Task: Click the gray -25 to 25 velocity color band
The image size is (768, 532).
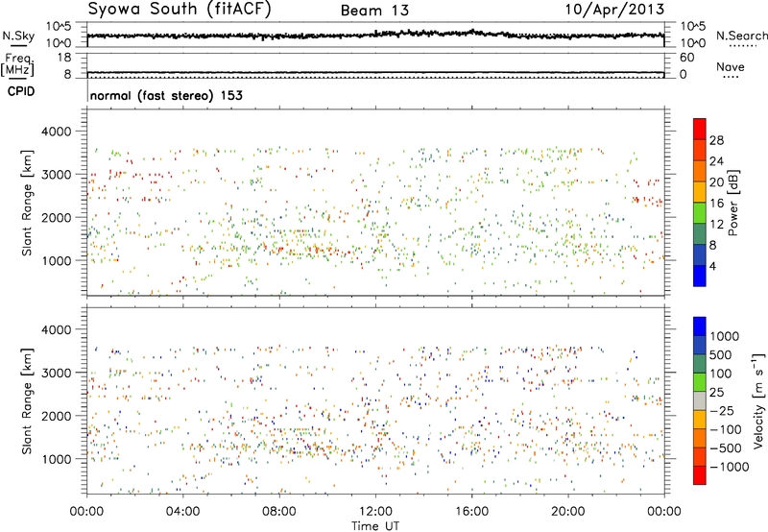Action: [700, 401]
